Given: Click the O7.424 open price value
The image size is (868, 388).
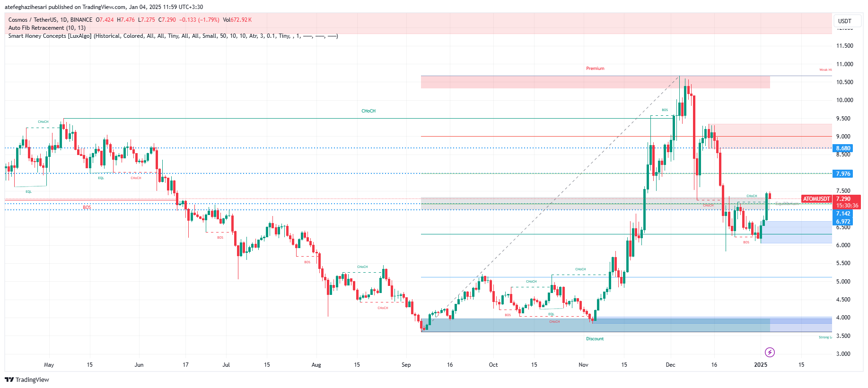Looking at the screenshot, I should pyautogui.click(x=105, y=20).
